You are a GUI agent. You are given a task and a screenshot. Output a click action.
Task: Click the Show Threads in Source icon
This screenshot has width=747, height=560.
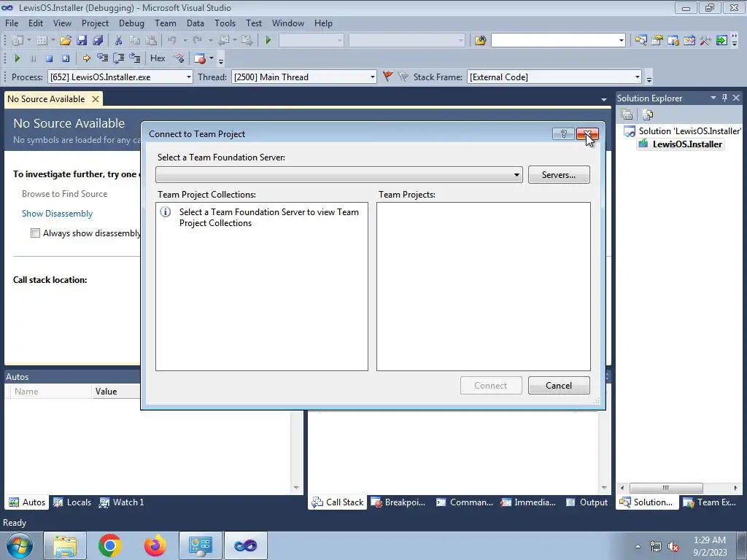pos(179,58)
